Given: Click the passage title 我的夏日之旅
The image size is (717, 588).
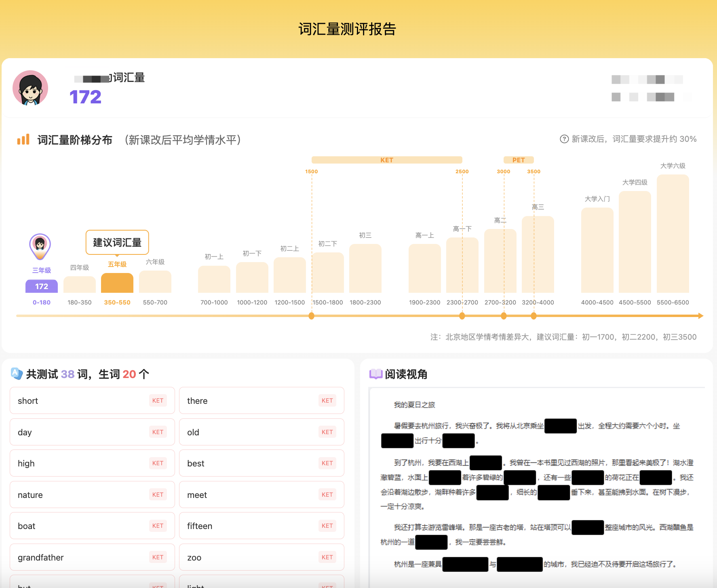Looking at the screenshot, I should click(414, 405).
